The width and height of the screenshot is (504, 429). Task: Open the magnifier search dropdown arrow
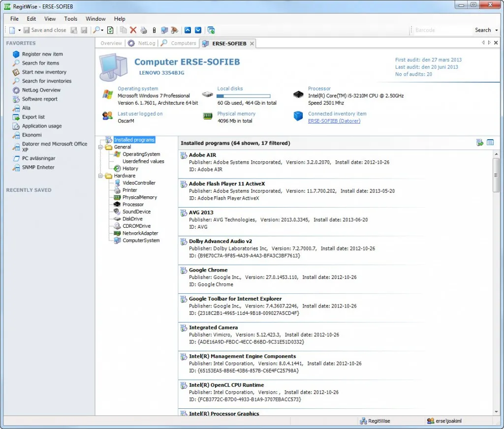pos(102,30)
